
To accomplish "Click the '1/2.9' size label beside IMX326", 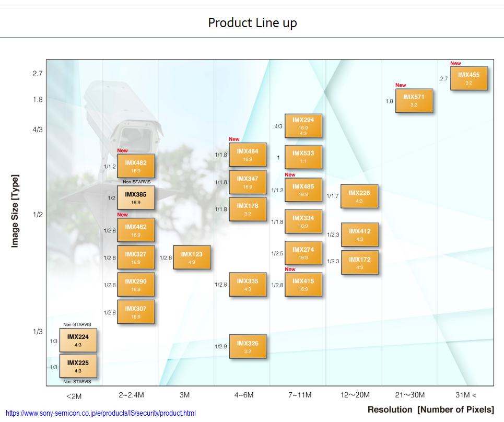I will (x=221, y=346).
